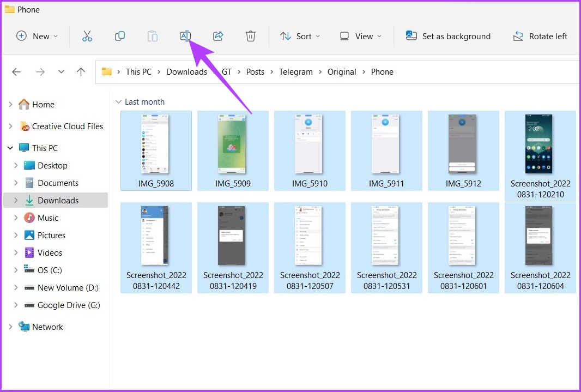
Task: Click Set as background button
Action: 448,37
